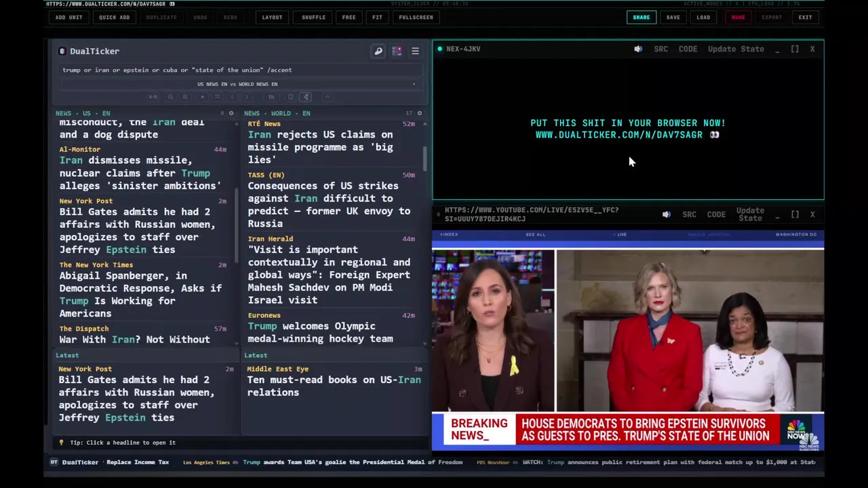Click the zoom in magnifier icon
Image resolution: width=868 pixels, height=488 pixels.
[x=185, y=97]
